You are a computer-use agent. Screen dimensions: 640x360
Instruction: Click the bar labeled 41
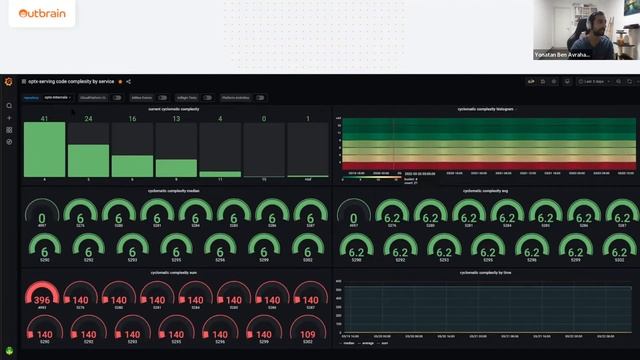(x=44, y=149)
